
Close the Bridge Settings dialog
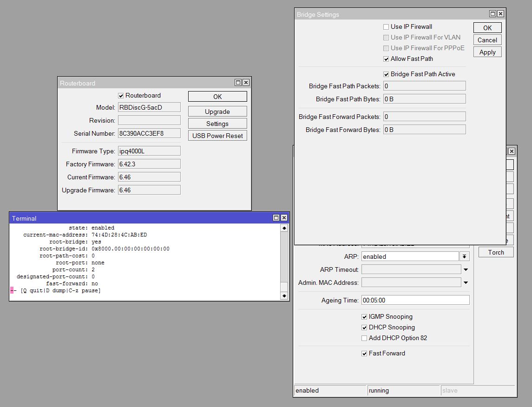(501, 14)
